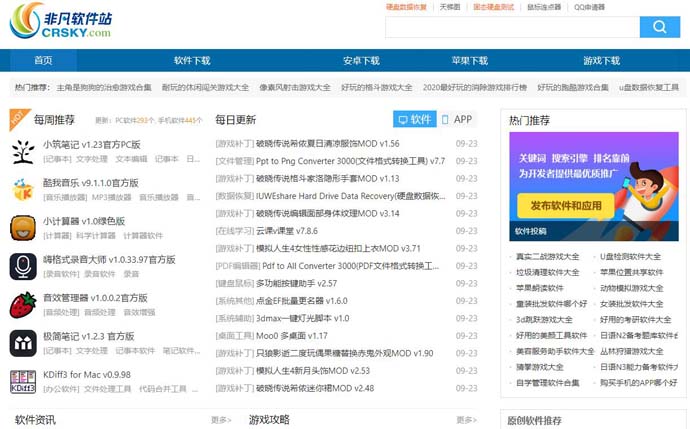Screen dimensions: 690x429
Task: Open 动物模拟游戏大全 in hot recommendations
Action: (x=631, y=288)
